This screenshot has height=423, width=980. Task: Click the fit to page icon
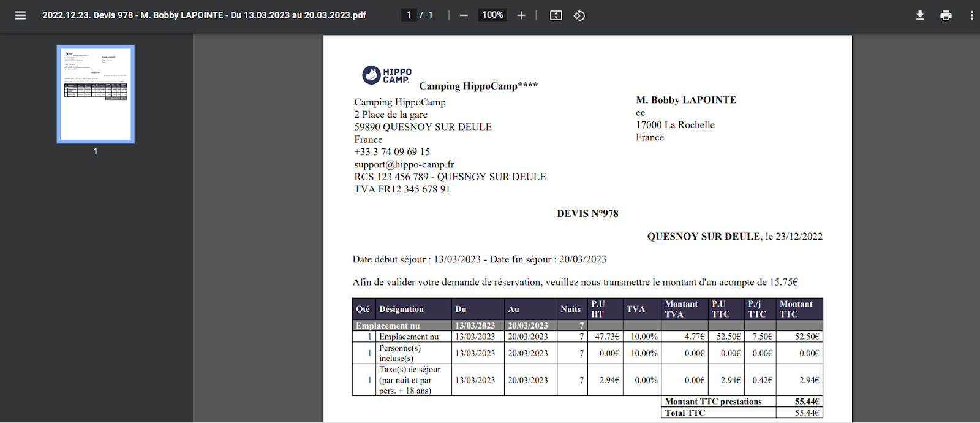[x=556, y=15]
